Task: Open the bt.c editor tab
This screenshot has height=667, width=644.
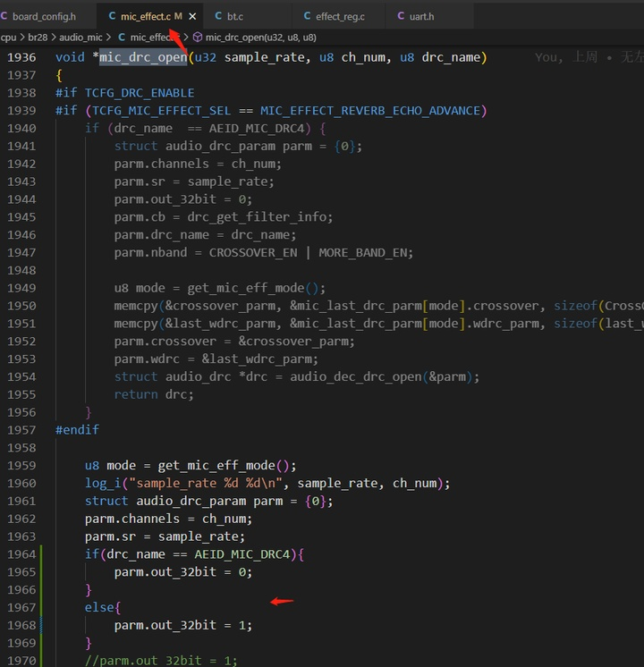Action: (x=235, y=17)
